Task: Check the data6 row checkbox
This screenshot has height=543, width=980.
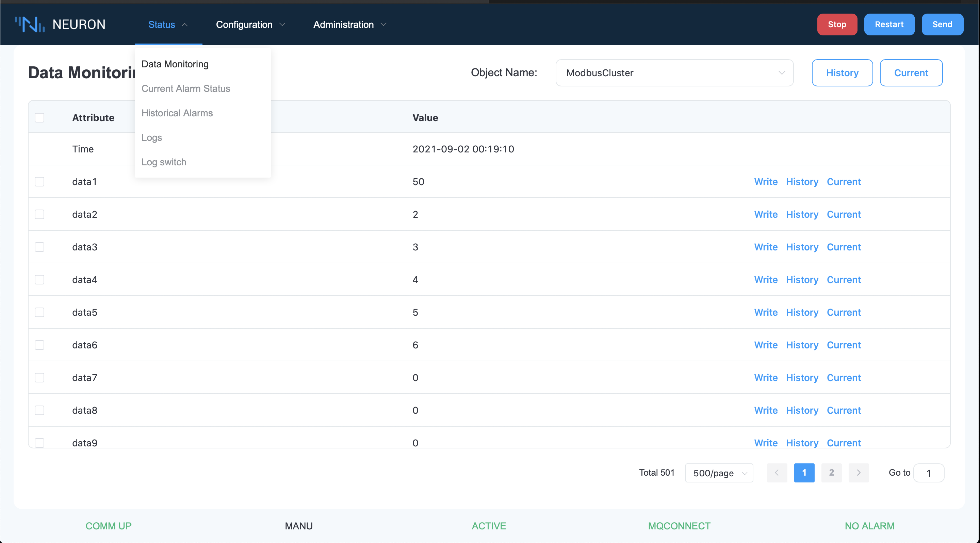Action: tap(39, 345)
